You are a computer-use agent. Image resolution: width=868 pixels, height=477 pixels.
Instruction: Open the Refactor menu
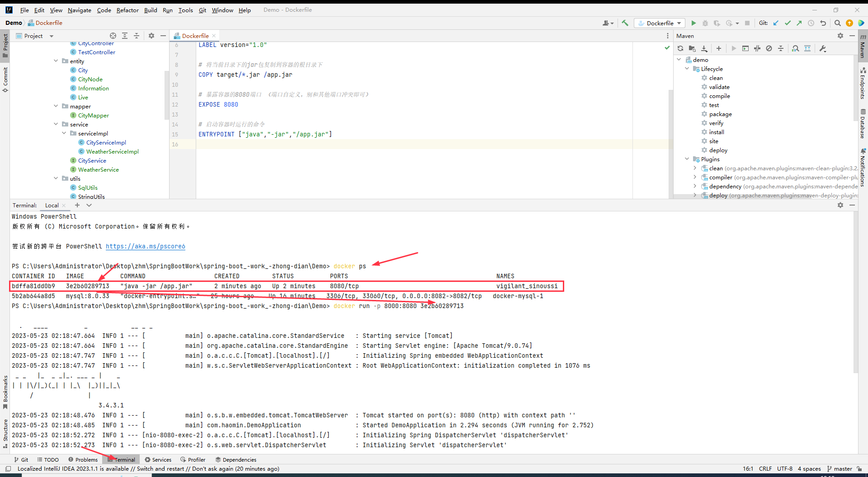click(127, 10)
